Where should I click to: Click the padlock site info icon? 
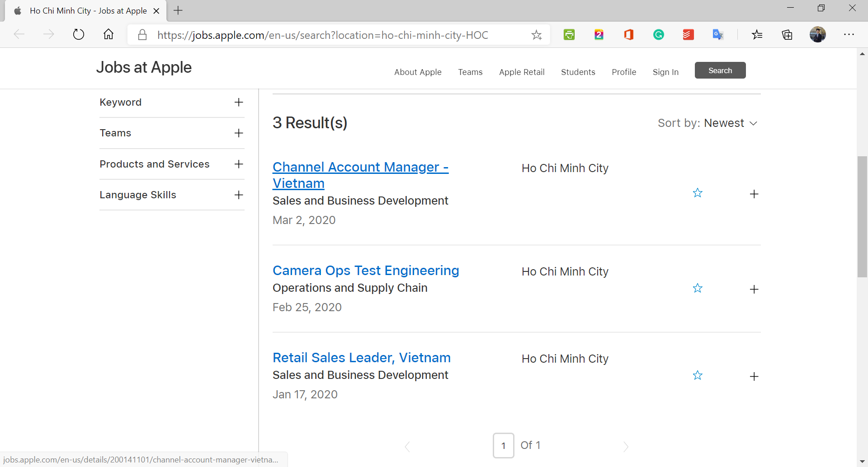point(142,35)
